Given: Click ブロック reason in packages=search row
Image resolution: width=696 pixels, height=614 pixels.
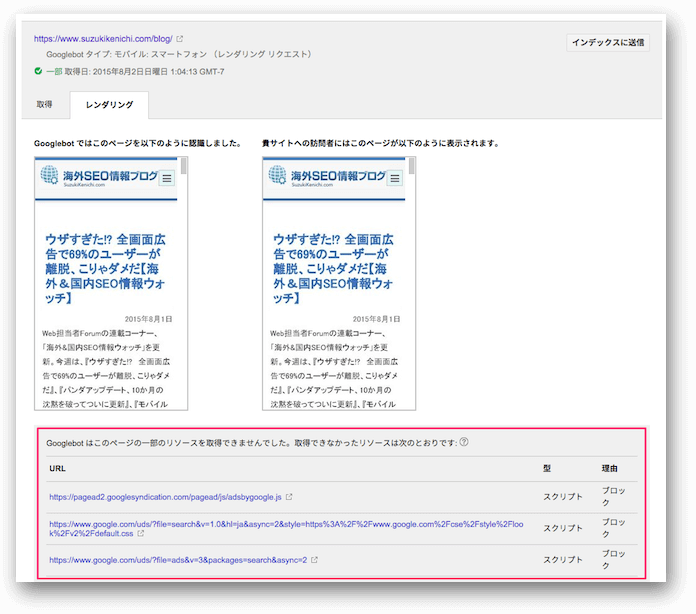Looking at the screenshot, I should click(x=613, y=560).
